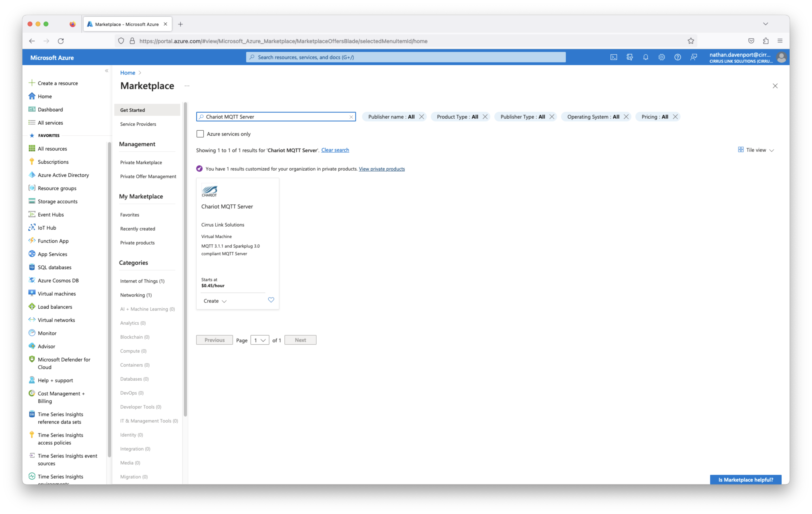Image resolution: width=812 pixels, height=514 pixels.
Task: Remove the Pricing filter
Action: tap(675, 117)
